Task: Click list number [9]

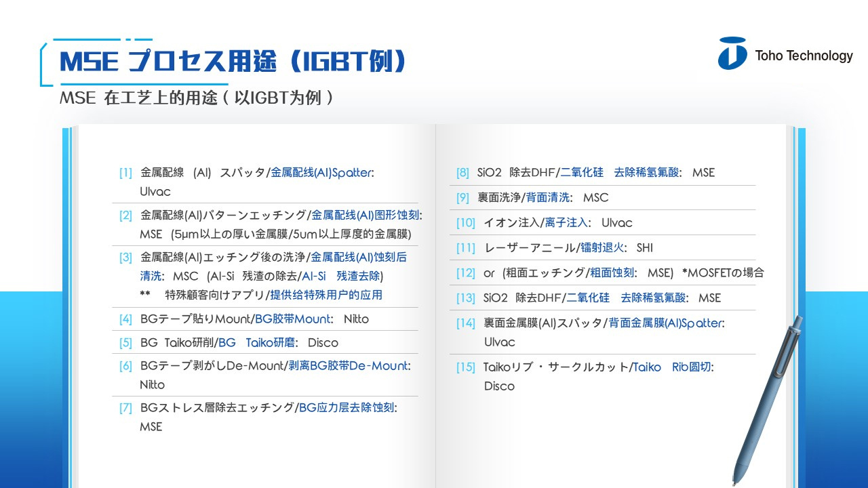Action: coord(462,198)
